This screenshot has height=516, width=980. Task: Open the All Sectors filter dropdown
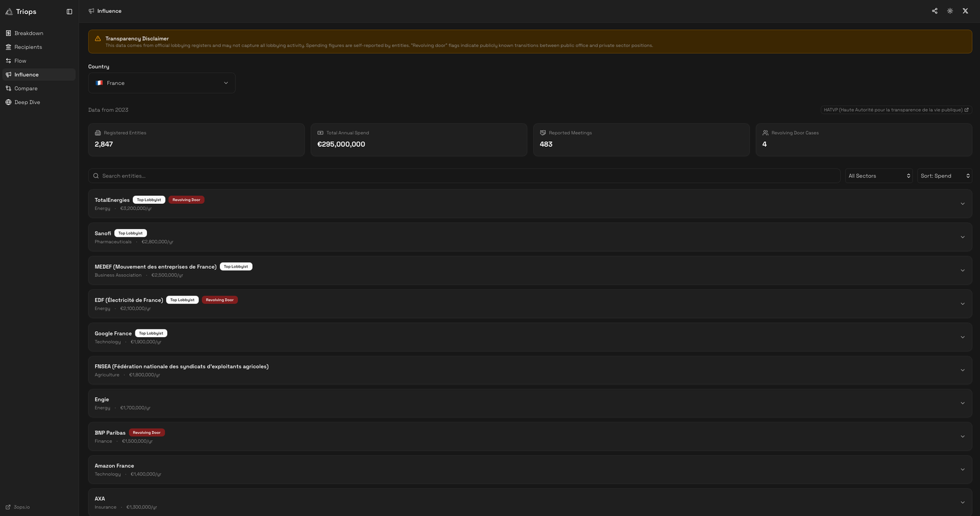(x=879, y=176)
